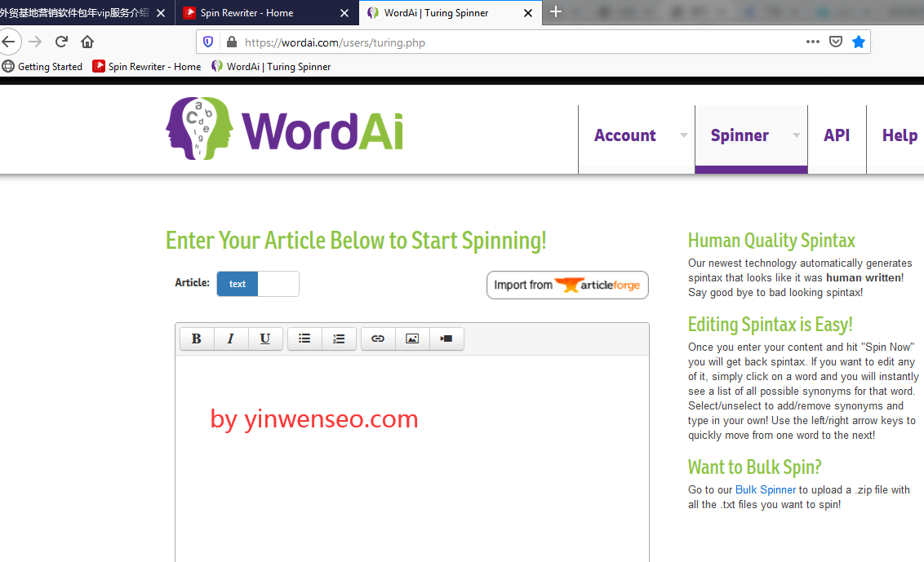Open the Help navigation item
The height and width of the screenshot is (562, 924).
pyautogui.click(x=900, y=135)
